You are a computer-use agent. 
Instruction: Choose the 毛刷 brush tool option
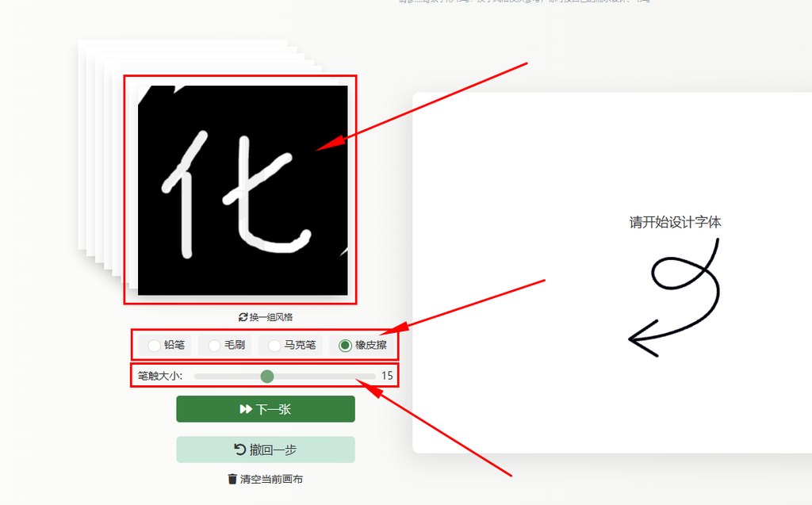click(x=225, y=345)
